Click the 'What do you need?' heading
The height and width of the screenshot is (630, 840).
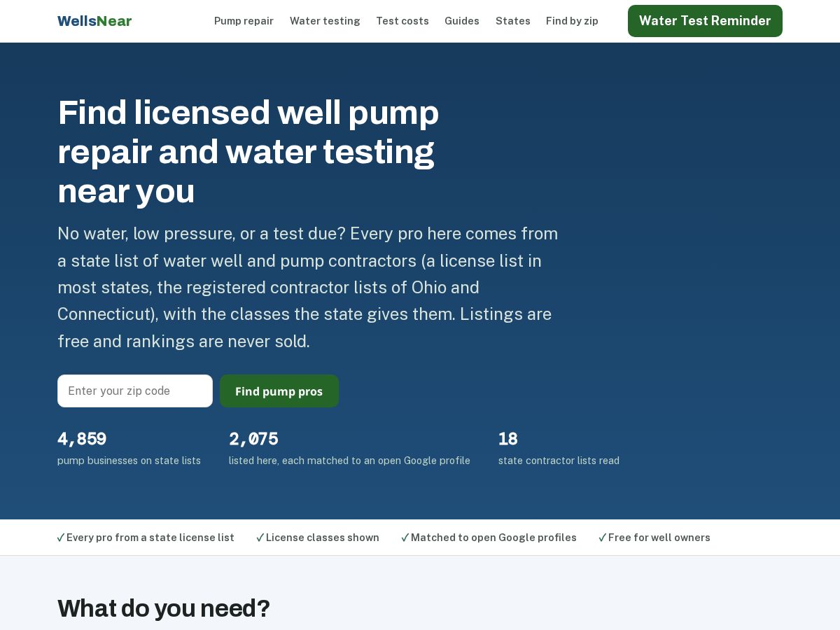tap(164, 608)
